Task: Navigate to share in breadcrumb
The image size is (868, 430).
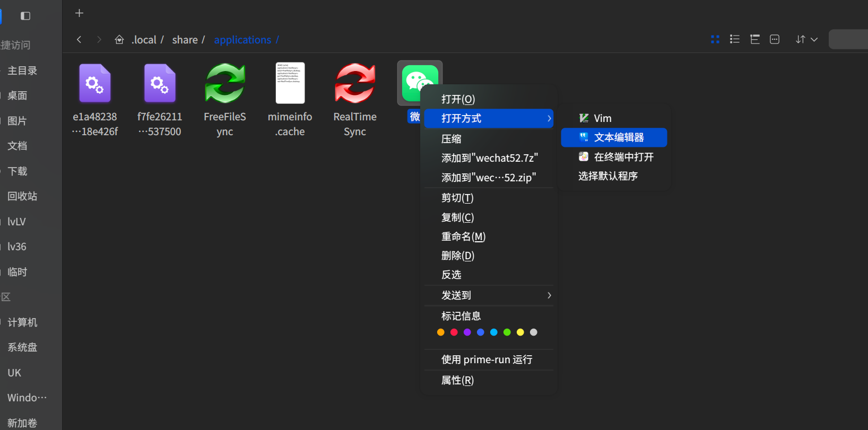Action: pos(185,40)
